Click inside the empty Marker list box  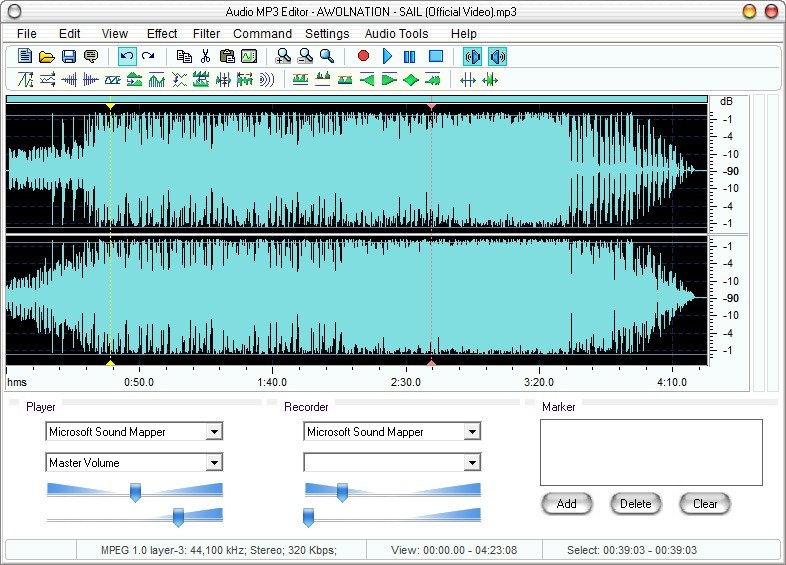651,452
